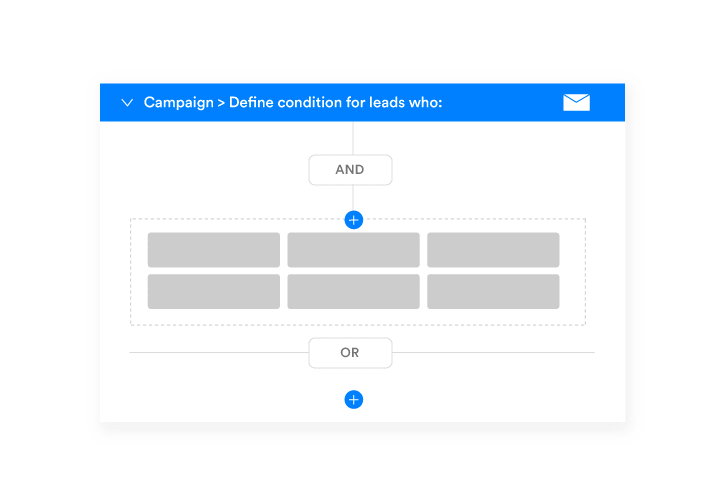This screenshot has height=503, width=717.
Task: Click the top-left gray condition placeholder
Action: 214,250
